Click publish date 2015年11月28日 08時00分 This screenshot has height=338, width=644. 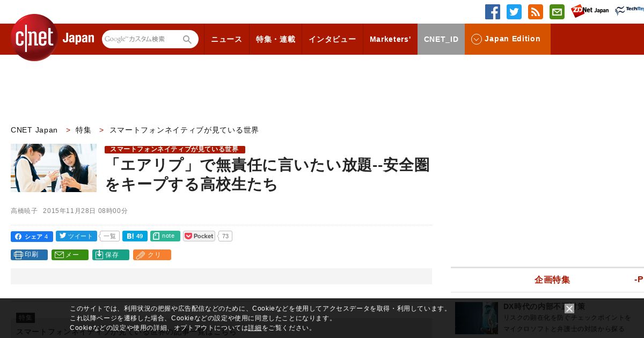tap(85, 211)
